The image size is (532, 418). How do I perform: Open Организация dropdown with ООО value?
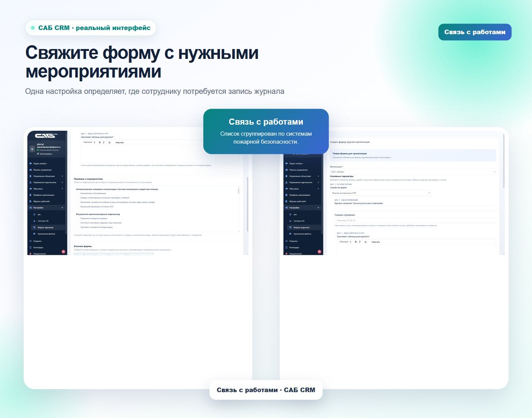click(413, 172)
